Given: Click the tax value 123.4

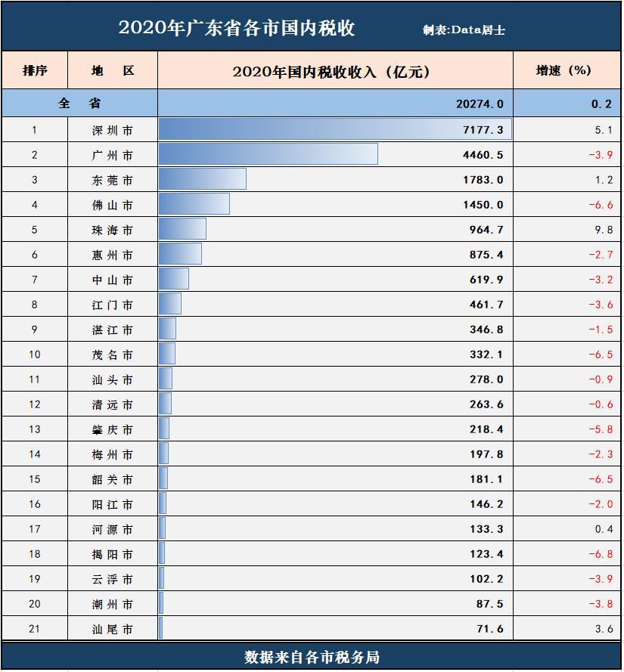Looking at the screenshot, I should (x=486, y=554).
